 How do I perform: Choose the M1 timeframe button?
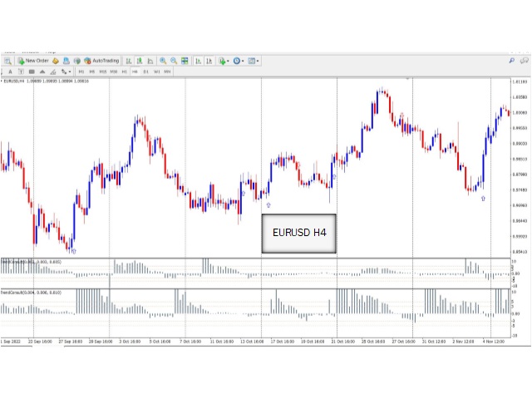[81, 71]
